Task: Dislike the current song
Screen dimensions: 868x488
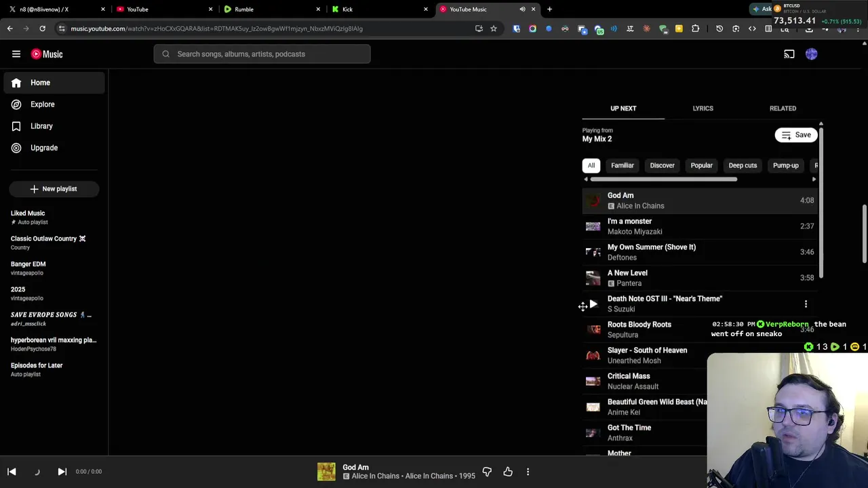Action: [487, 472]
